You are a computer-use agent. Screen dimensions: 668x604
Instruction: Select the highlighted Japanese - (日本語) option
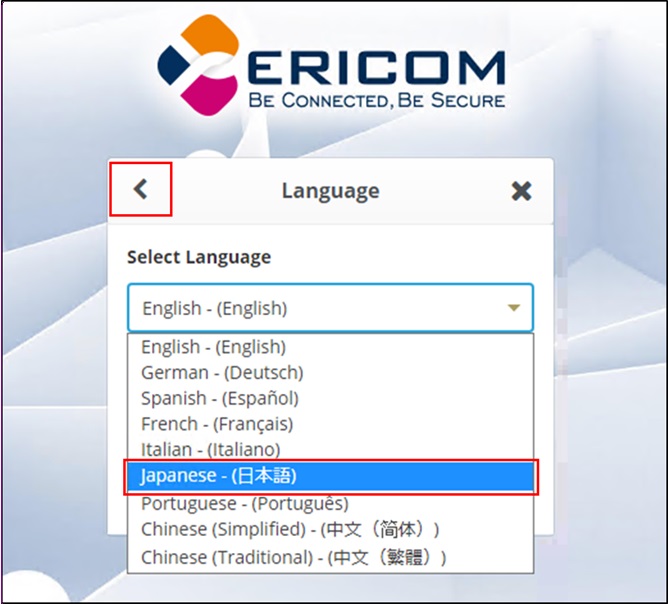tap(330, 476)
